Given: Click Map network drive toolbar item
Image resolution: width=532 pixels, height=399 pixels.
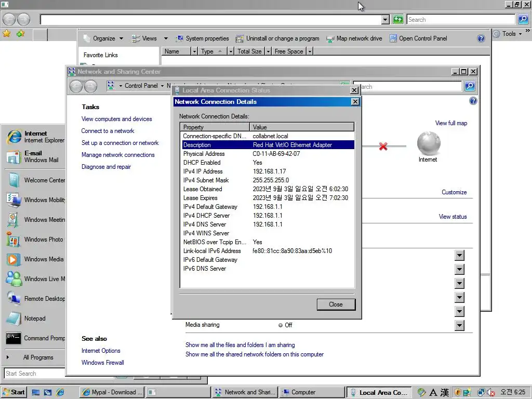Looking at the screenshot, I should pyautogui.click(x=354, y=38).
